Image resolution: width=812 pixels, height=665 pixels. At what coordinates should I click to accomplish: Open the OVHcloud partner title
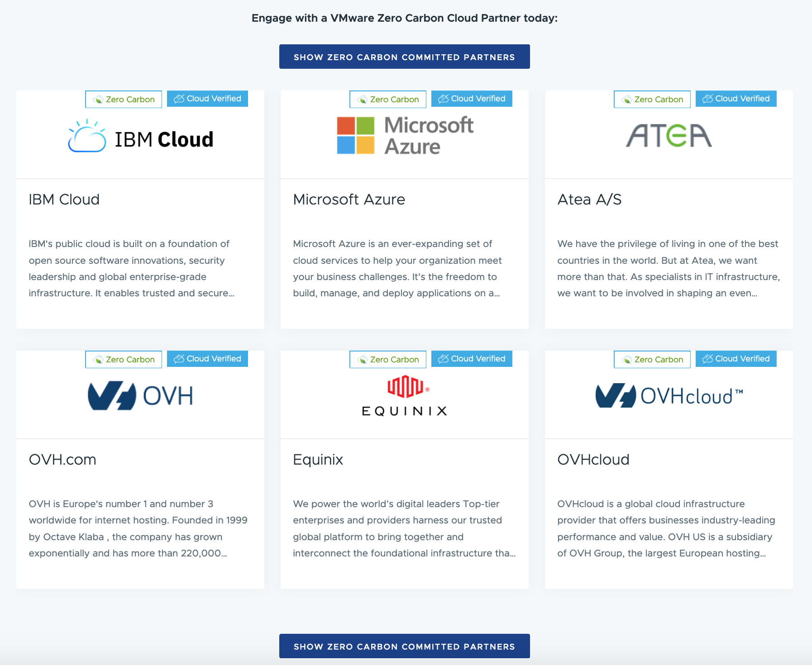pos(593,460)
